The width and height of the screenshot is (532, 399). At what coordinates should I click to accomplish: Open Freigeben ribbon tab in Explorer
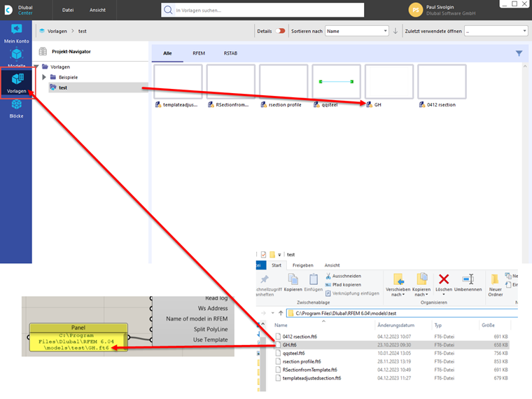[303, 265]
